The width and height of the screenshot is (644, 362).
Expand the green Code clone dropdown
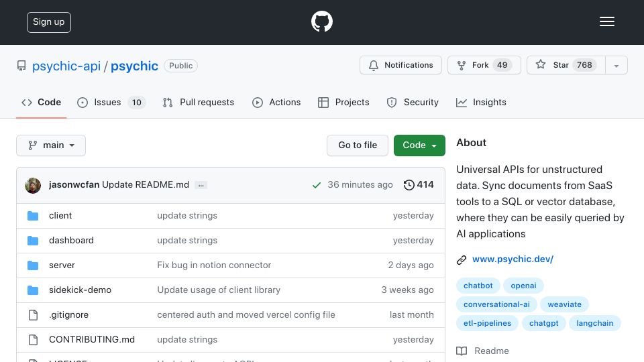click(x=419, y=145)
